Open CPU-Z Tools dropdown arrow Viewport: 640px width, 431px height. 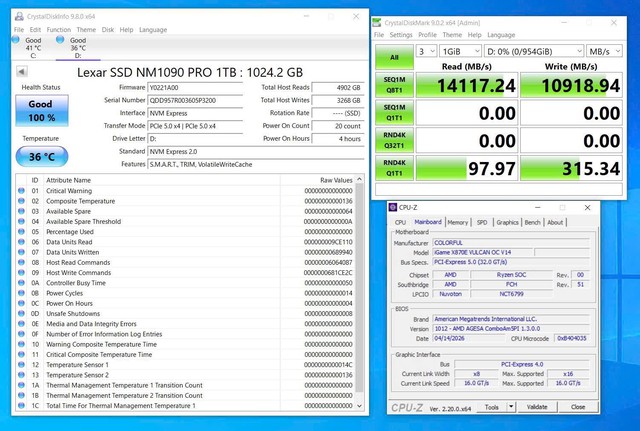coord(511,407)
